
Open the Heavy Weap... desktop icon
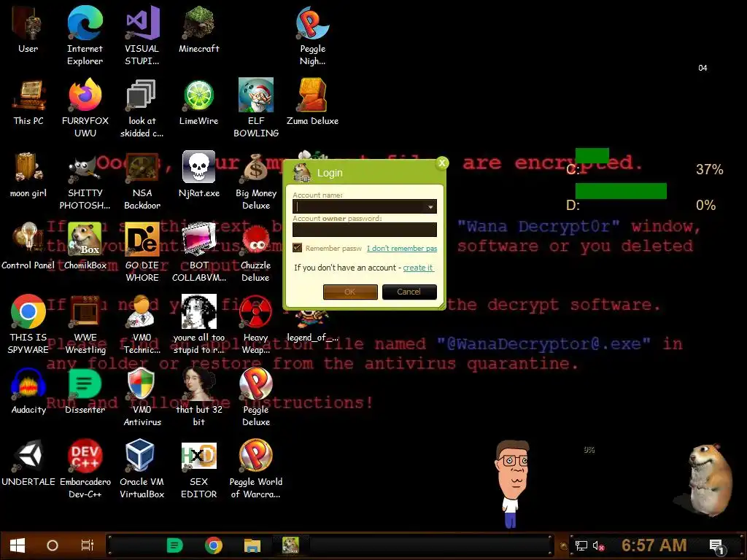pos(256,324)
